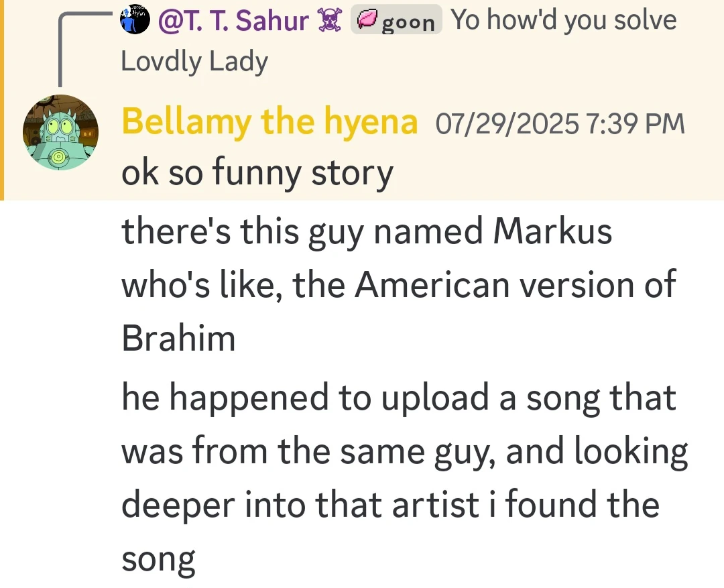Open Bellamy the hyena's profile avatar

click(x=60, y=133)
